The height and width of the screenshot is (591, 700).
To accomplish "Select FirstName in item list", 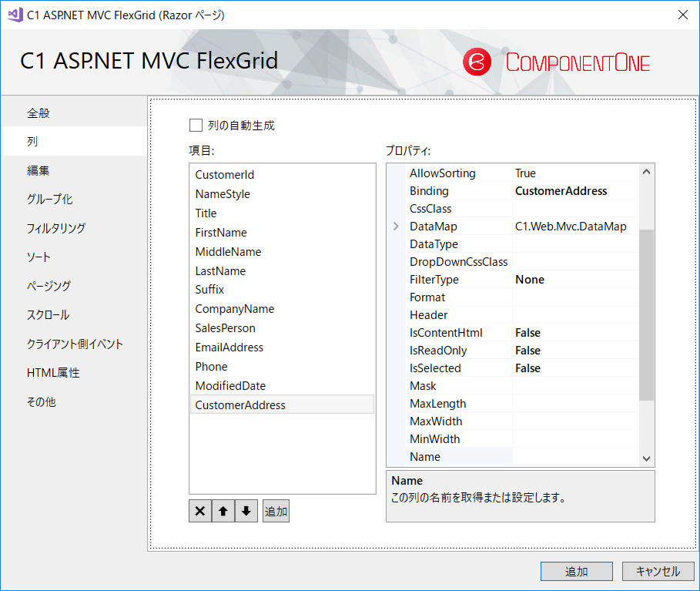I will [x=282, y=232].
